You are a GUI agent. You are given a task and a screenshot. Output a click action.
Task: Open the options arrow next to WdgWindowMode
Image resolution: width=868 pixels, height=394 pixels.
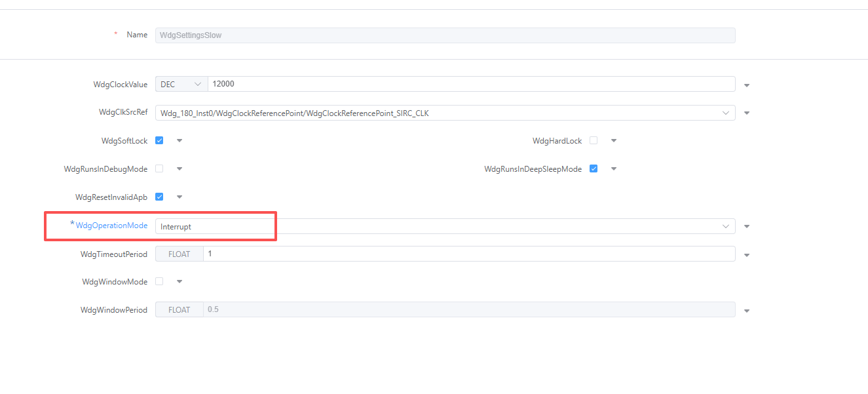coord(179,281)
